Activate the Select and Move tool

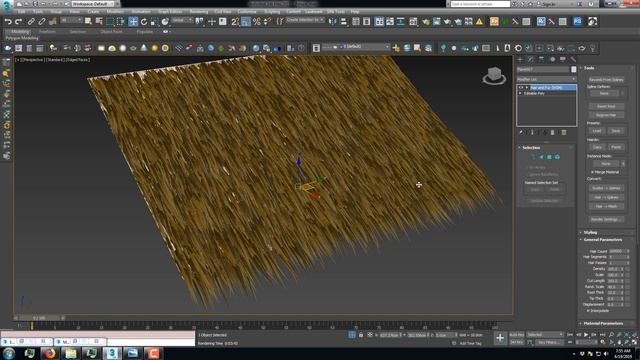tap(133, 22)
